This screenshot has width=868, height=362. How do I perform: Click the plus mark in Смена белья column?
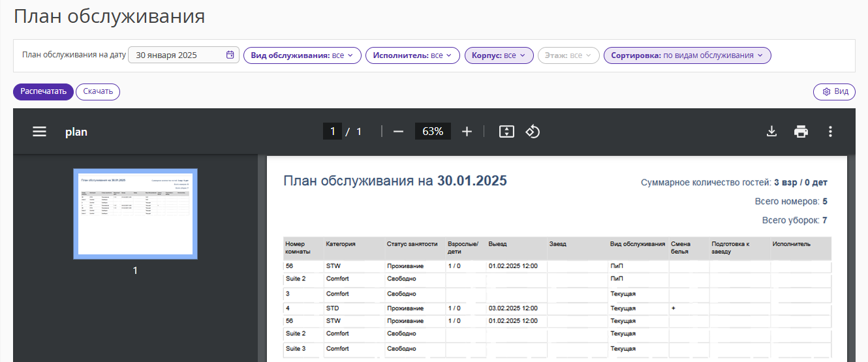(x=673, y=308)
